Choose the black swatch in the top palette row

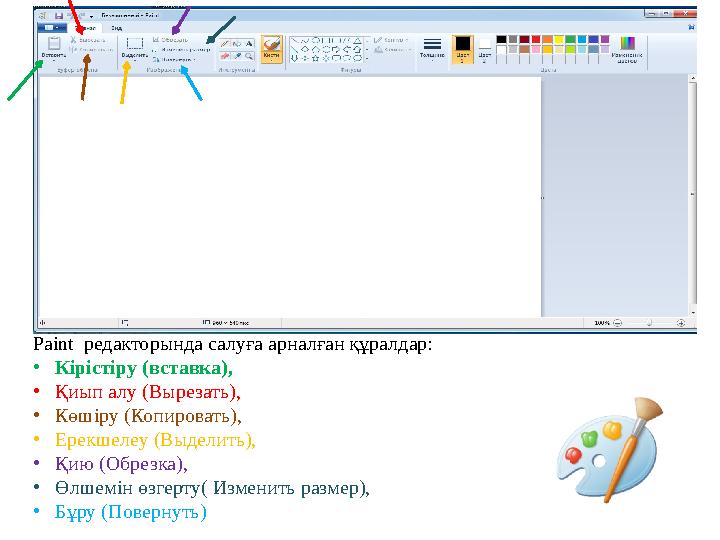point(501,39)
